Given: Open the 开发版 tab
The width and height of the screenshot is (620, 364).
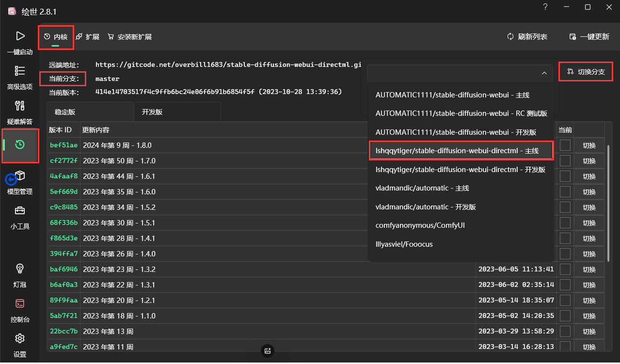Looking at the screenshot, I should pos(177,112).
